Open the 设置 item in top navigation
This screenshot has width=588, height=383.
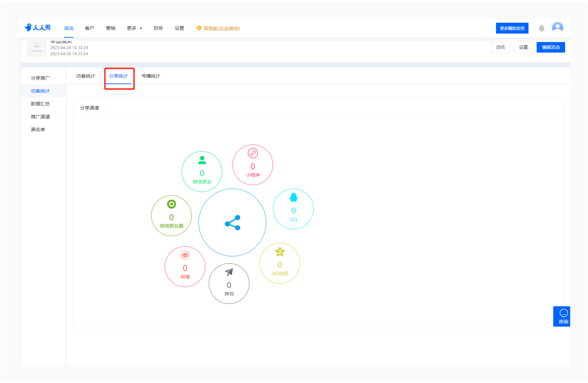[179, 28]
